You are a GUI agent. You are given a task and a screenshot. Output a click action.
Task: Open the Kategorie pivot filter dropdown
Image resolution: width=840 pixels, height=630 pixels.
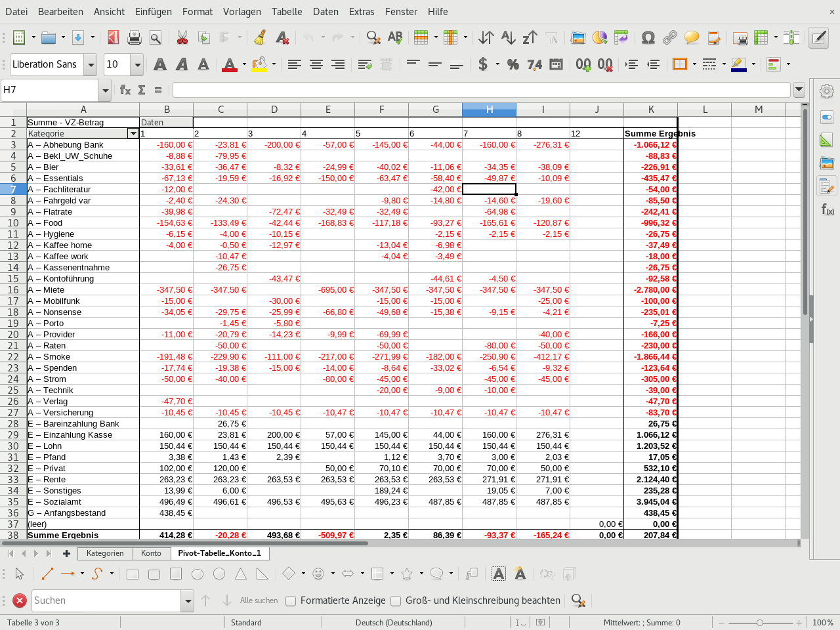pyautogui.click(x=133, y=134)
